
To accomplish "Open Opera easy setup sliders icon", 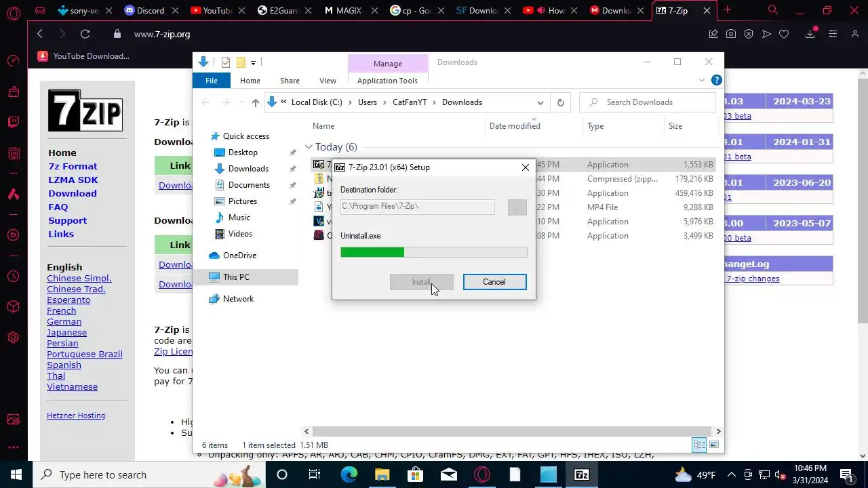I will click(x=833, y=34).
